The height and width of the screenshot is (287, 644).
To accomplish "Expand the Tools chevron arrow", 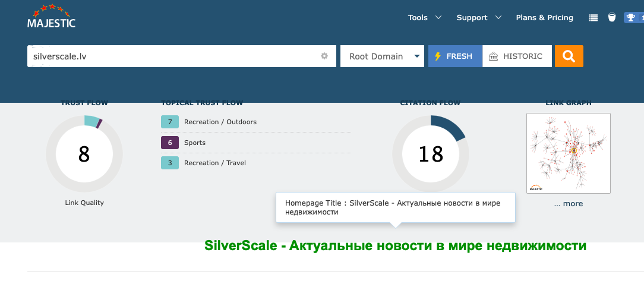I will [x=438, y=18].
